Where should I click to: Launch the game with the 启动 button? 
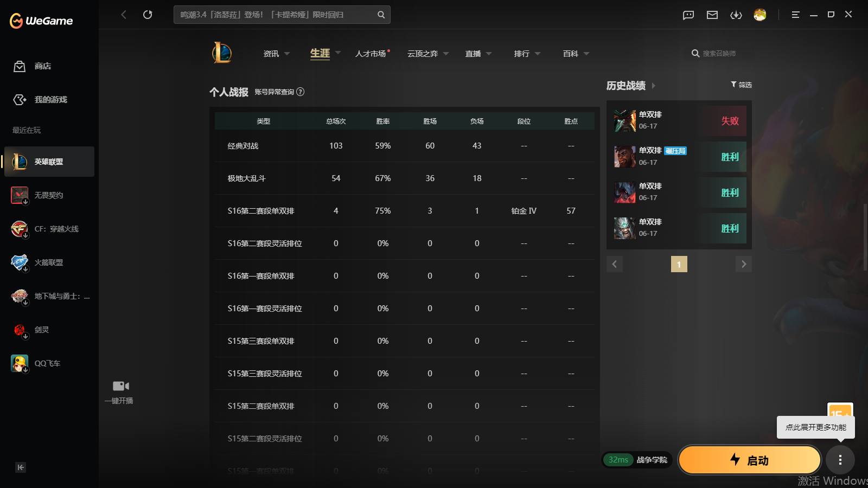[x=749, y=460]
